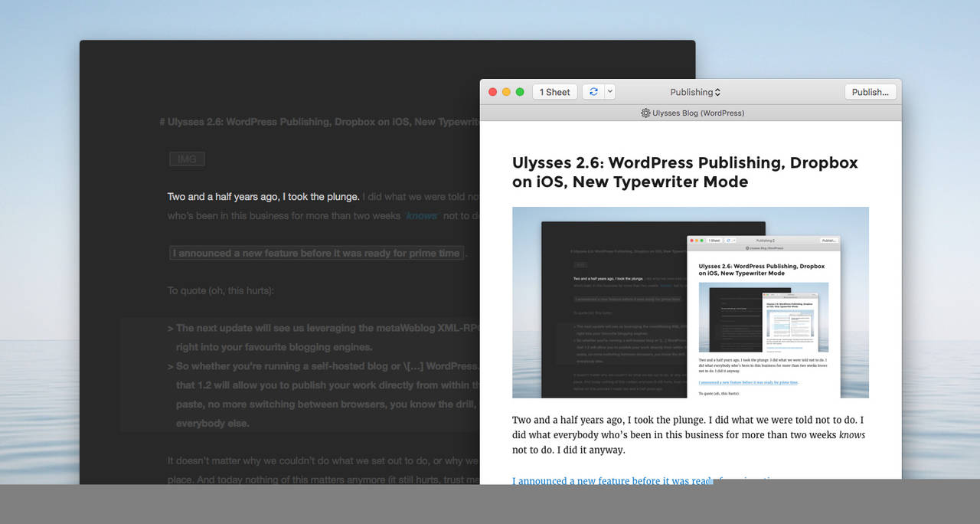Viewport: 980px width, 524px height.
Task: Click 'To quote (oh, this hurts)' editor line
Action: pyautogui.click(x=220, y=291)
